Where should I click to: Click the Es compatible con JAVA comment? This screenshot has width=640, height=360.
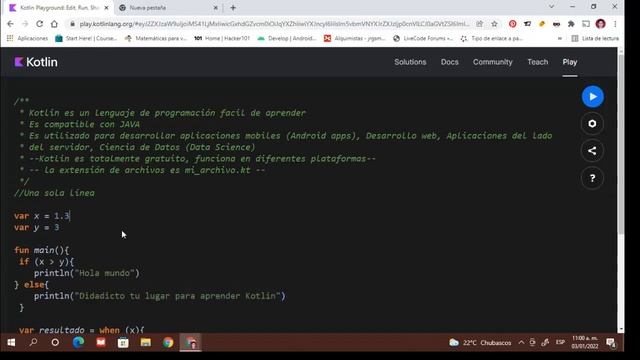[80, 124]
